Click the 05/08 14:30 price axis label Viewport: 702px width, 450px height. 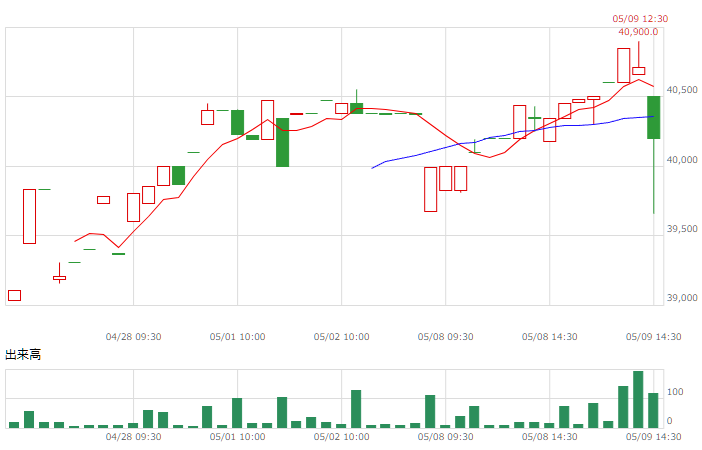coord(549,337)
